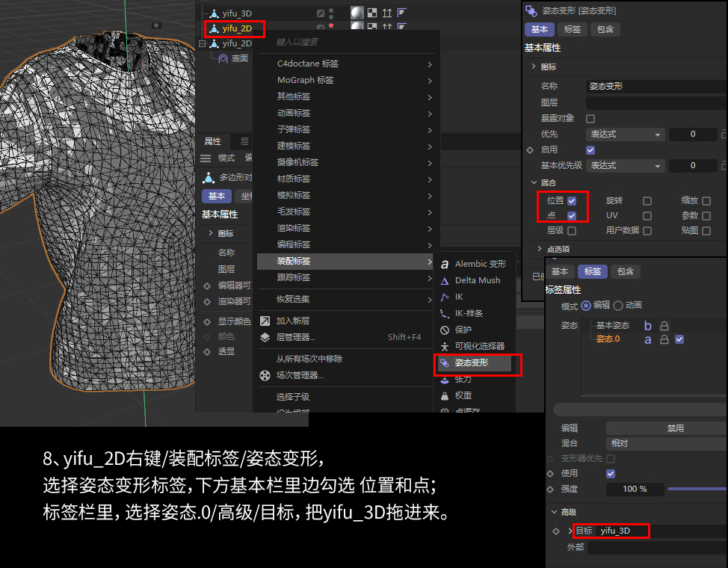Open the 表达式 priority dropdown

[x=626, y=135]
